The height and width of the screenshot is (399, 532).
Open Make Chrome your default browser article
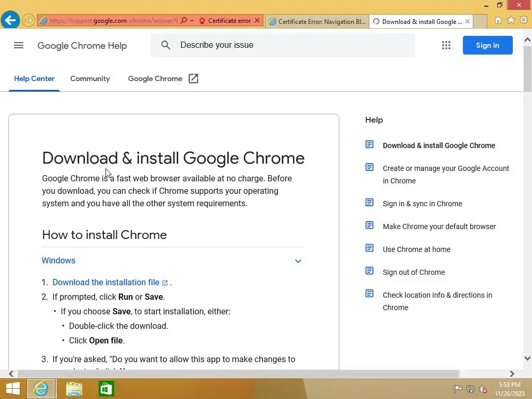coord(439,227)
